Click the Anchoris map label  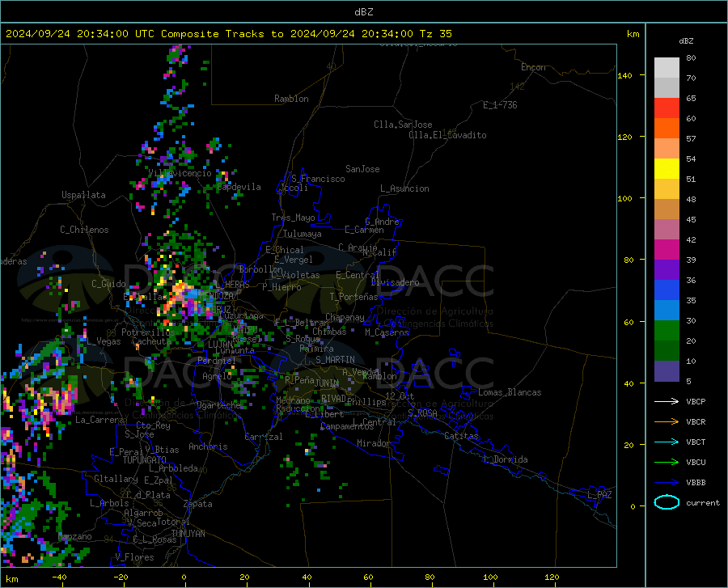click(208, 446)
